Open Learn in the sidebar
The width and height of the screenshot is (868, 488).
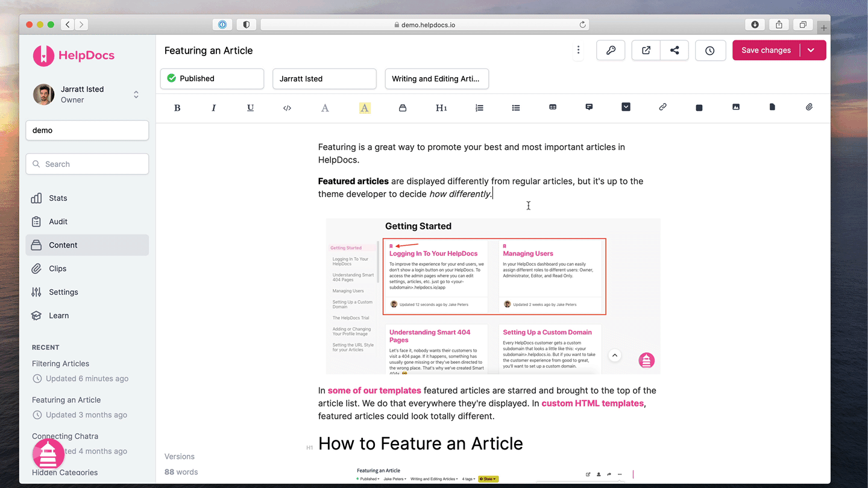(87, 316)
